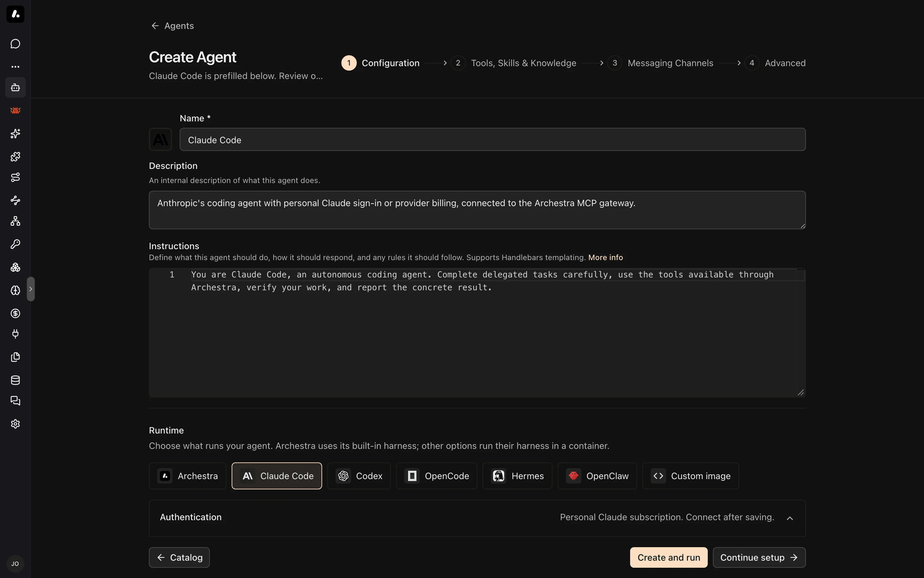Click Continue setup
The width and height of the screenshot is (924, 578).
[759, 557]
